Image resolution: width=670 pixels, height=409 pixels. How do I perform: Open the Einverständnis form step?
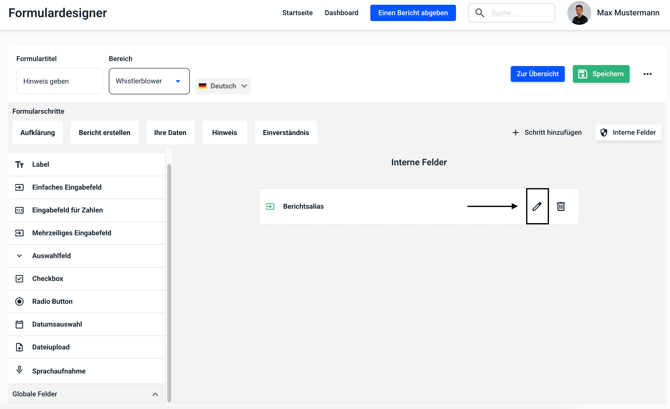(x=286, y=132)
